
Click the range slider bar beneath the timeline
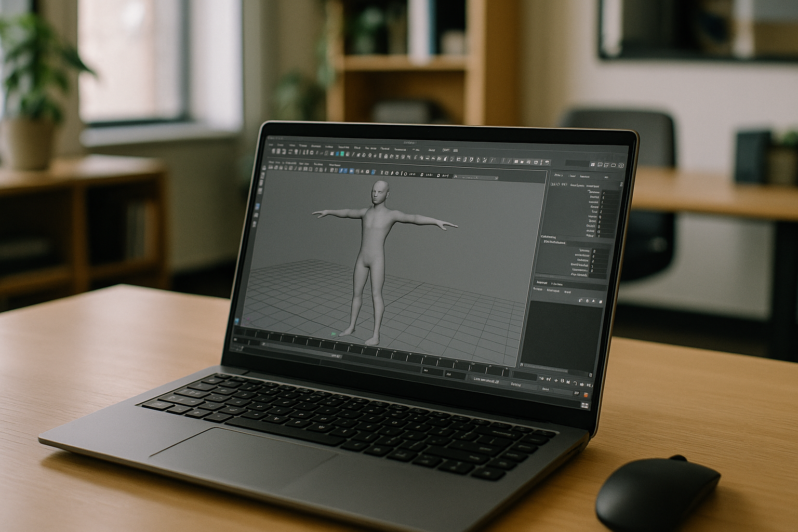tap(302, 351)
